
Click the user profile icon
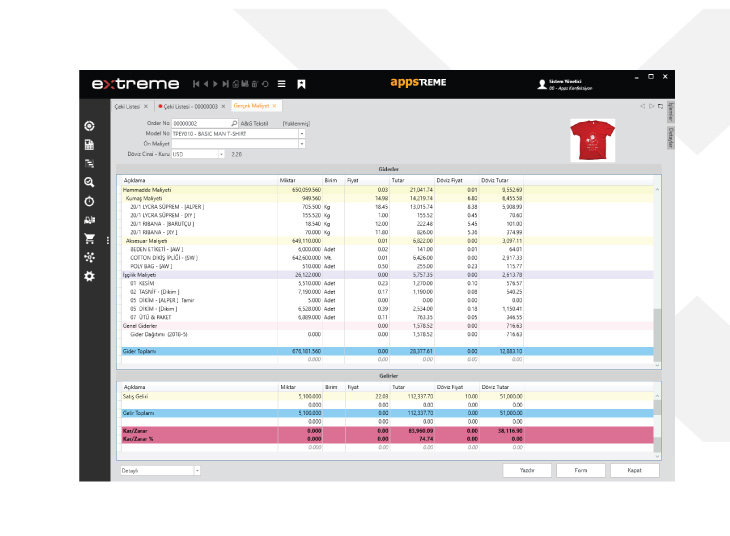(x=542, y=84)
